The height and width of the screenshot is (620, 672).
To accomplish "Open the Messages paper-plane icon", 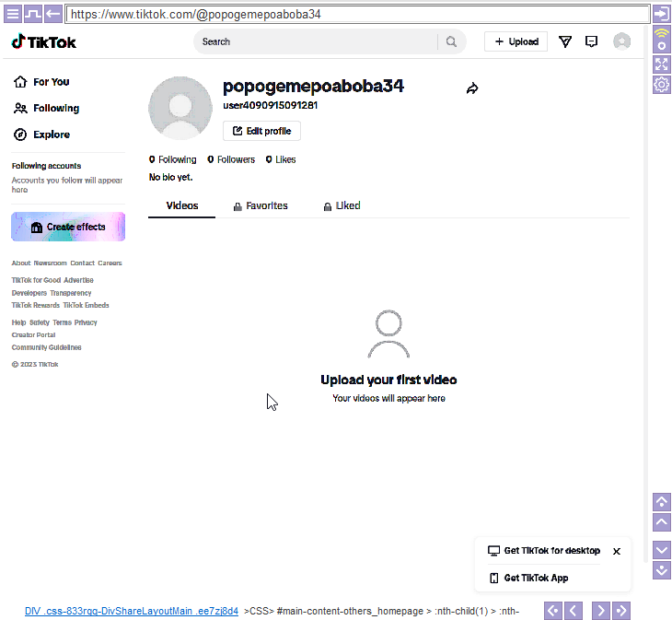I will tap(565, 41).
